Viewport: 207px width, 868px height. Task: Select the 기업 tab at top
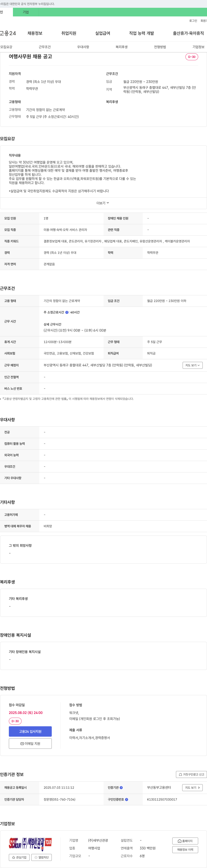click(x=26, y=12)
